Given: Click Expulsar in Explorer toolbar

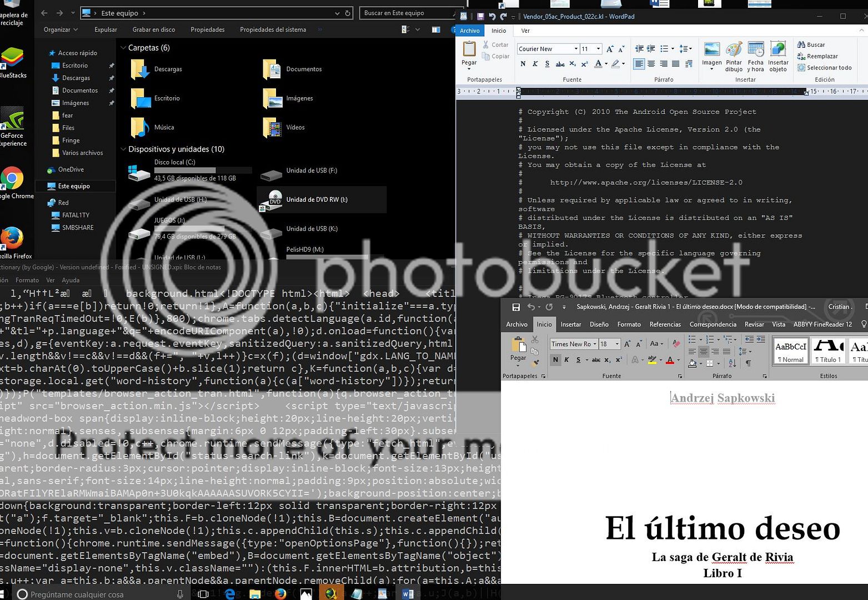Looking at the screenshot, I should coord(106,29).
